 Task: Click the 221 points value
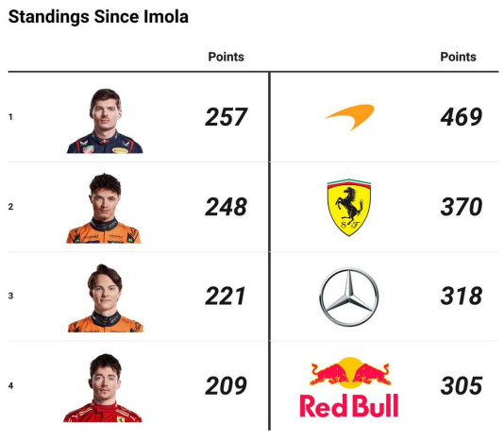(226, 297)
